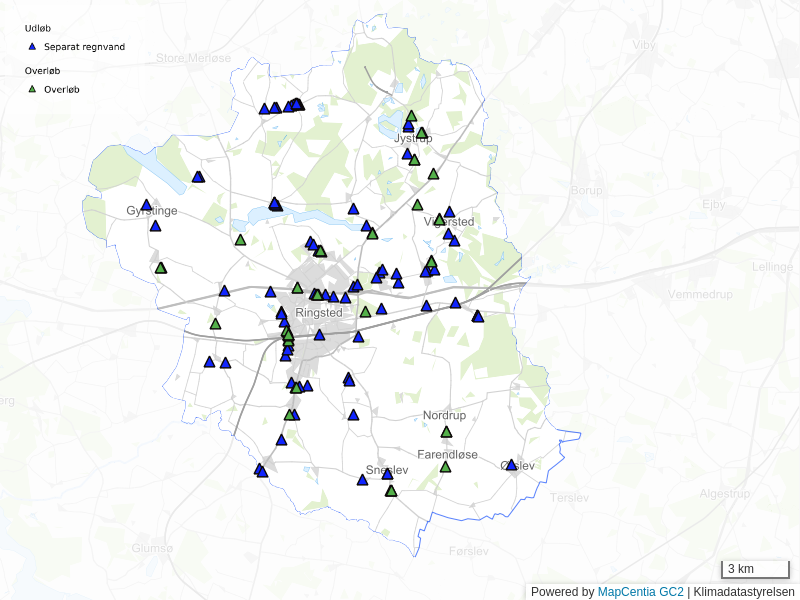Click the 3 km scale bar
The image size is (800, 600).
(754, 569)
